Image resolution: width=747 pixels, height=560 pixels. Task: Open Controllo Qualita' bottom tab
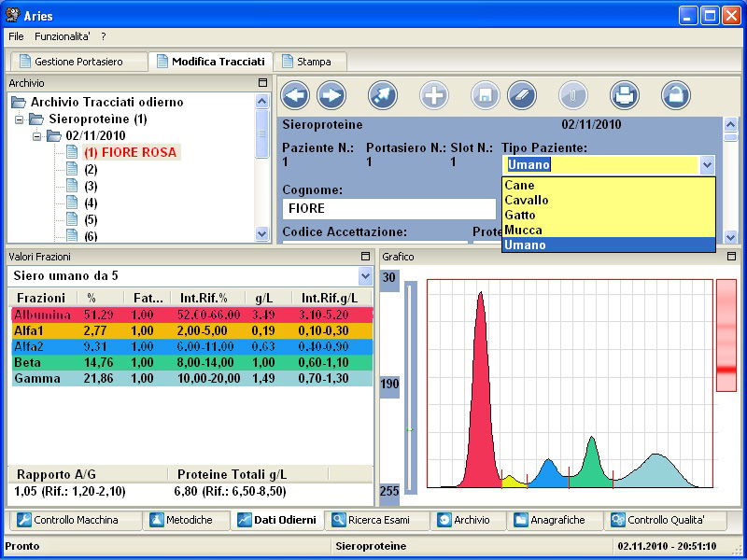coord(665,520)
